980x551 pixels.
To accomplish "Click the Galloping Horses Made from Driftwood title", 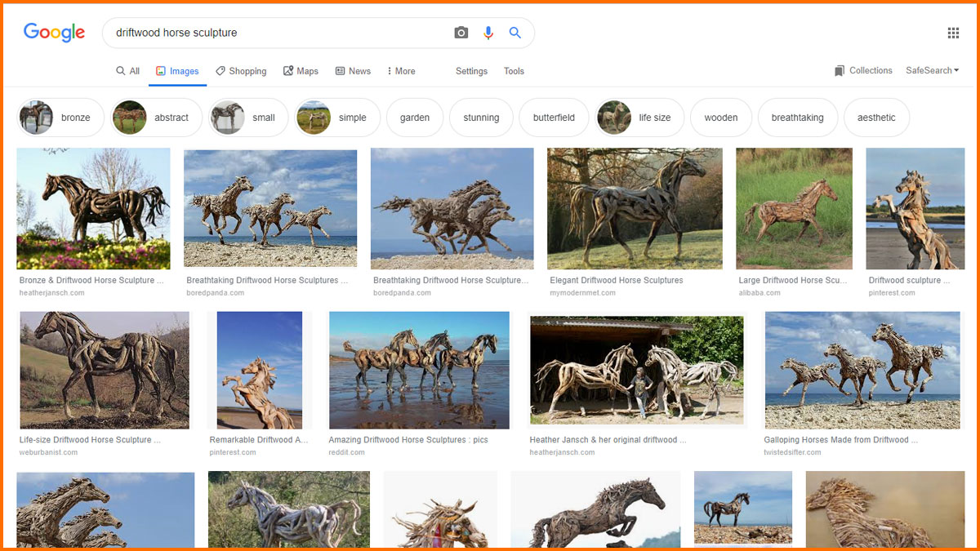I will (x=840, y=440).
